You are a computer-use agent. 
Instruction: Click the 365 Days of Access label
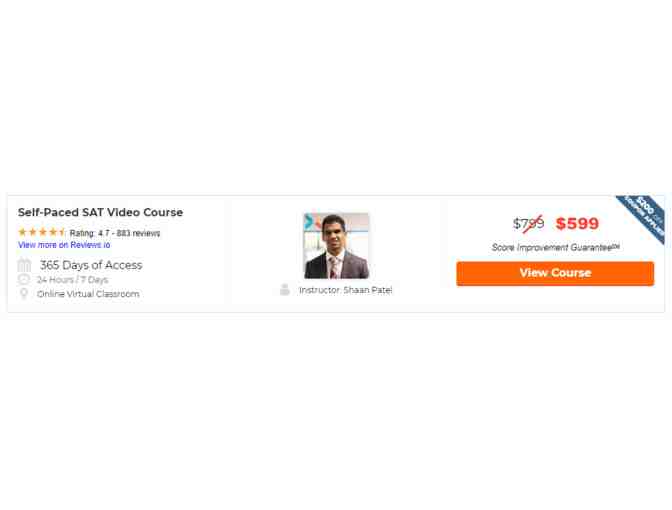click(91, 265)
